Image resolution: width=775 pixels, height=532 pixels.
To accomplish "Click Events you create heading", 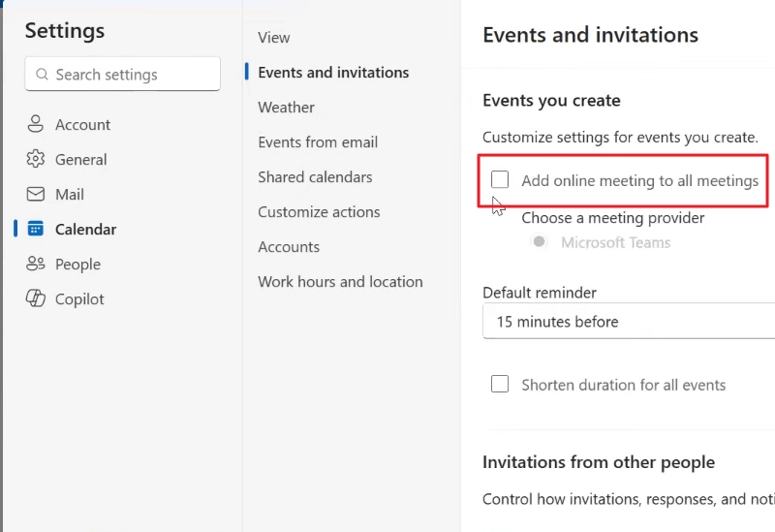I will (551, 101).
